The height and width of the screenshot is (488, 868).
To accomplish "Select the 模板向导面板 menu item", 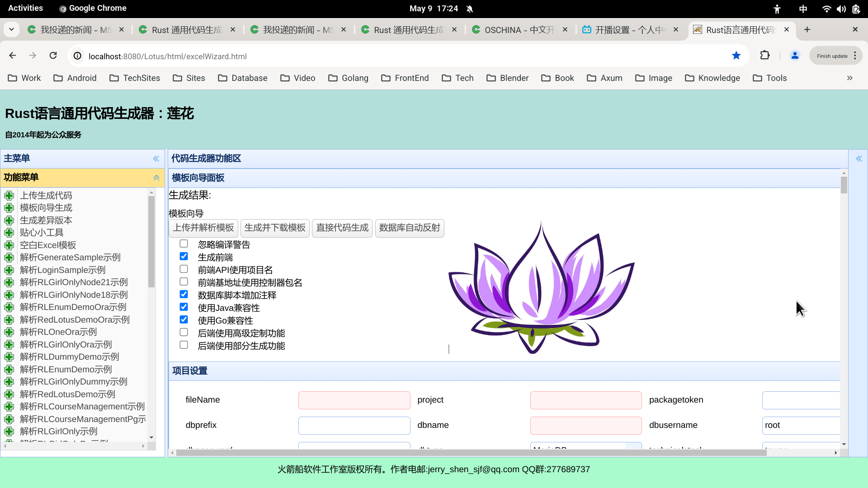I will click(x=198, y=178).
